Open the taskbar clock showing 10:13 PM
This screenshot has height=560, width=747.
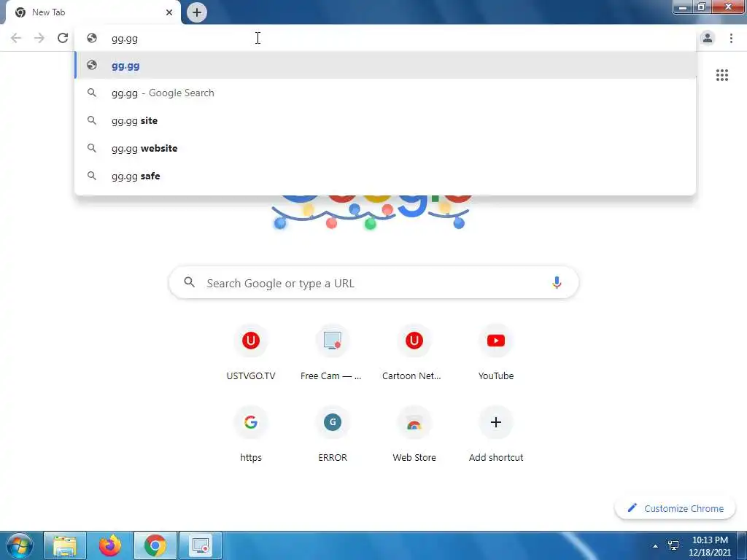(x=709, y=546)
